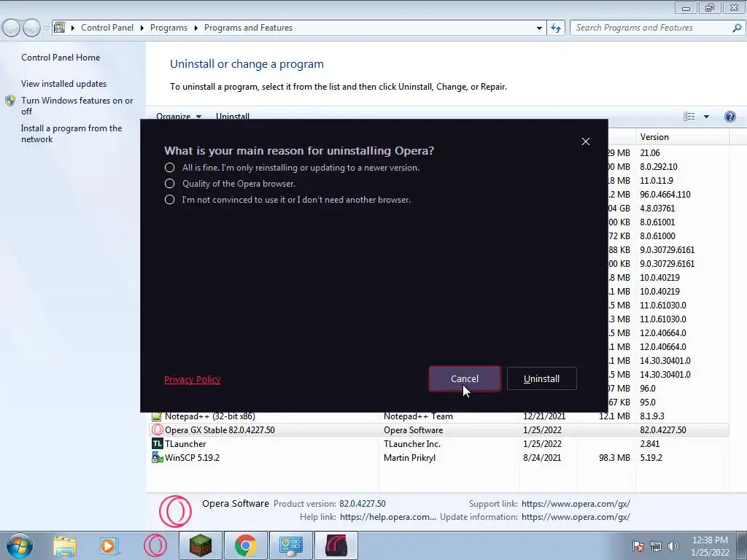Click version 21.06 cell

click(x=650, y=153)
